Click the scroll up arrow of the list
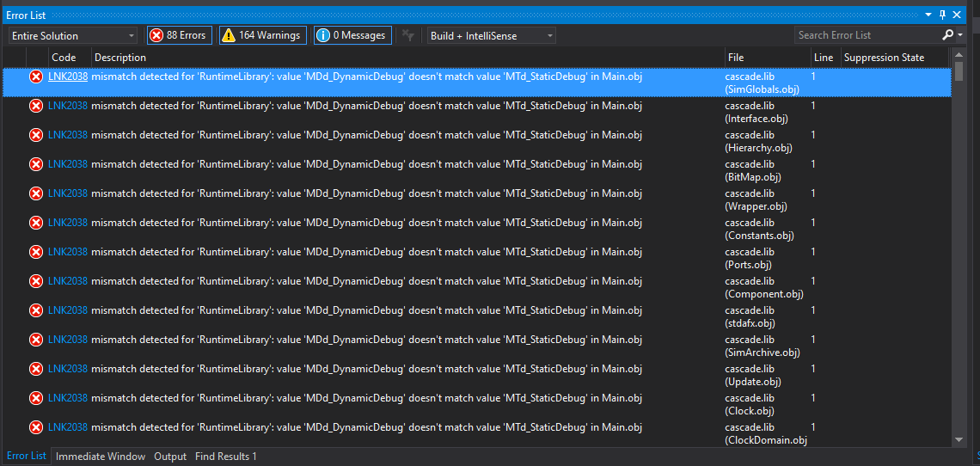 click(959, 56)
